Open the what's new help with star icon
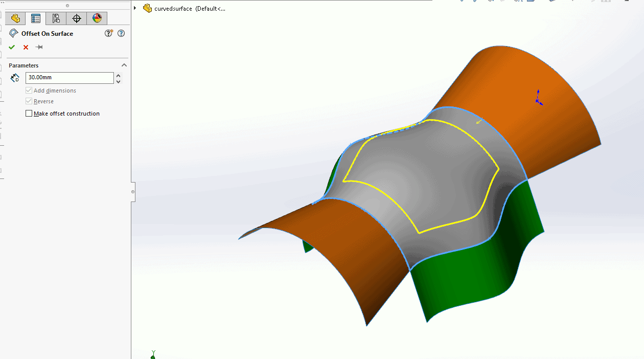 click(109, 33)
